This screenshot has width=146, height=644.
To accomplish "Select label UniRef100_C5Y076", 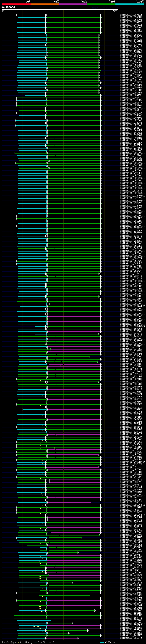I will tap(131, 32).
